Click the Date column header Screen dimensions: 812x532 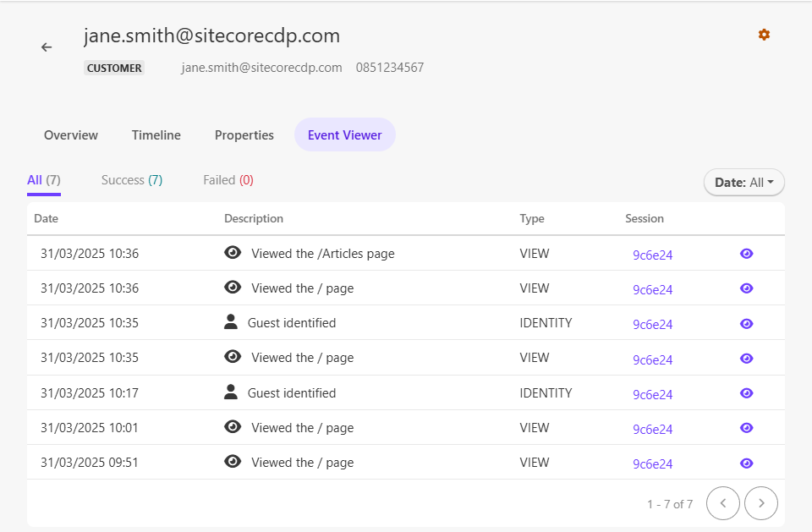47,218
